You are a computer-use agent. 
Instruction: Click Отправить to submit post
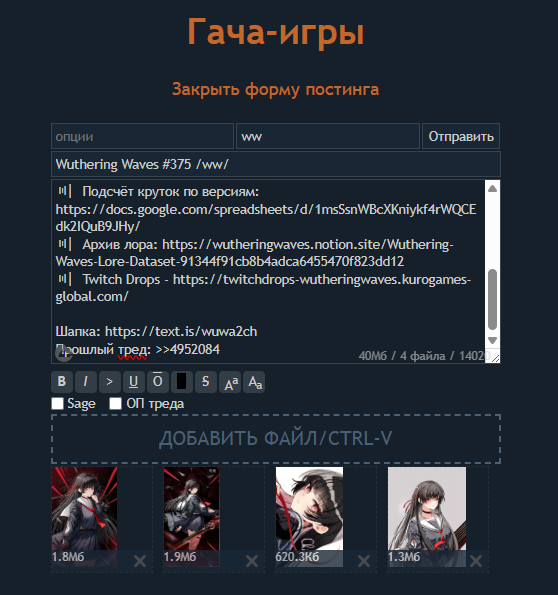[x=461, y=136]
